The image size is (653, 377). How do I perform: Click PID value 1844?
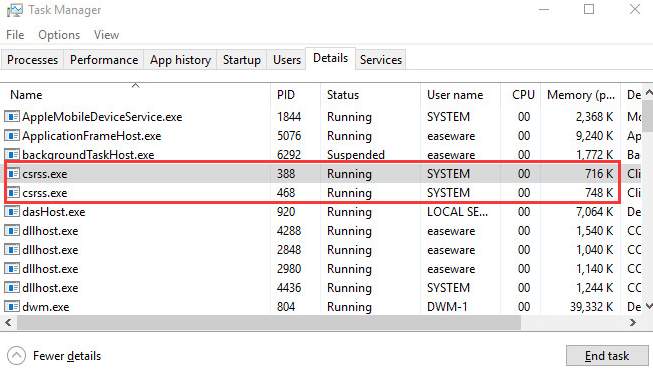289,117
